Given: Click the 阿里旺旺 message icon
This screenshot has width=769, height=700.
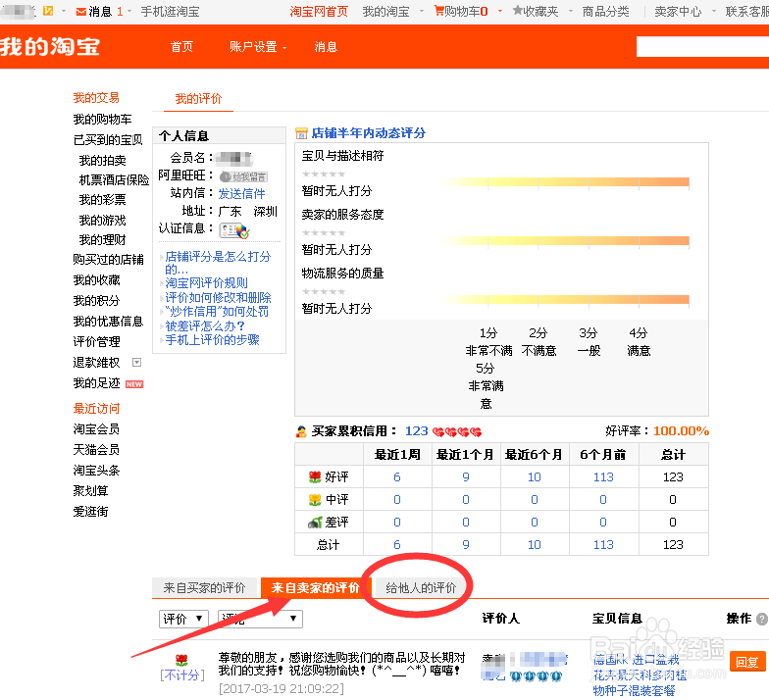Looking at the screenshot, I should click(243, 176).
